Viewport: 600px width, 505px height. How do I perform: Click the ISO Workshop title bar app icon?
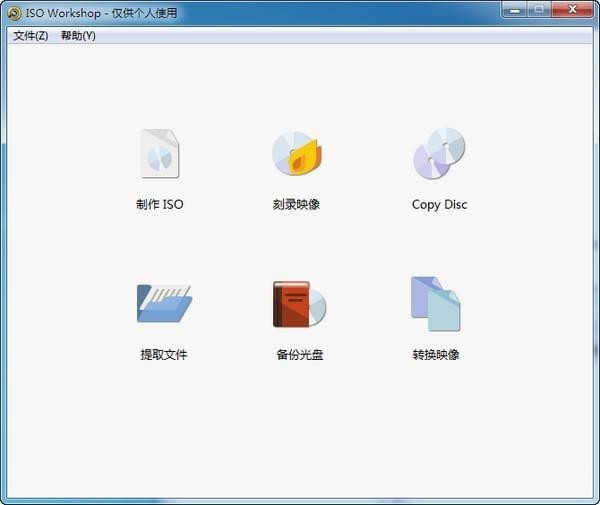coord(14,13)
